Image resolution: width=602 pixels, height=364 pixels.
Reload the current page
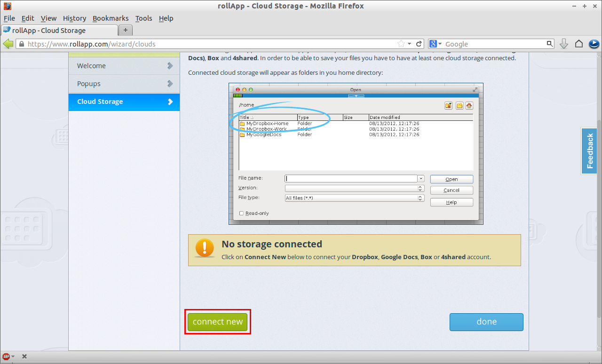pyautogui.click(x=419, y=44)
